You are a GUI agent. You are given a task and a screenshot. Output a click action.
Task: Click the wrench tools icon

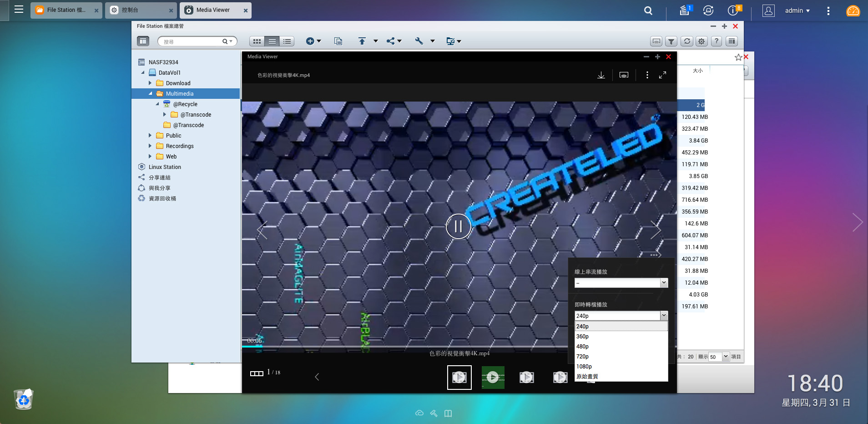click(x=419, y=41)
